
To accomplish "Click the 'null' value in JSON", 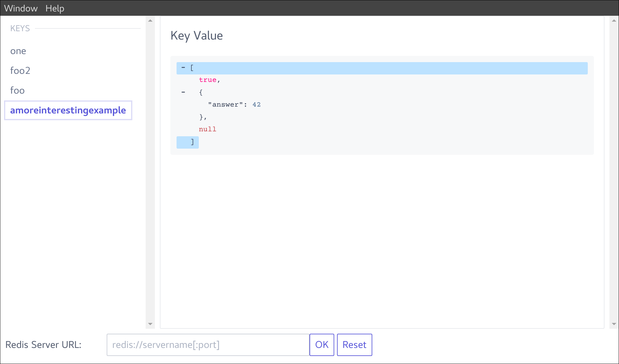I will point(207,129).
